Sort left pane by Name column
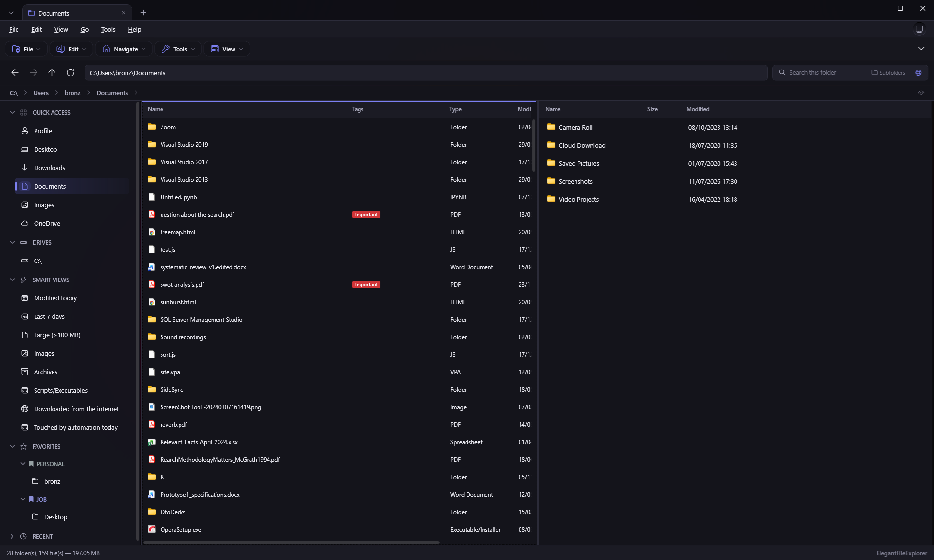934x560 pixels. pos(156,109)
